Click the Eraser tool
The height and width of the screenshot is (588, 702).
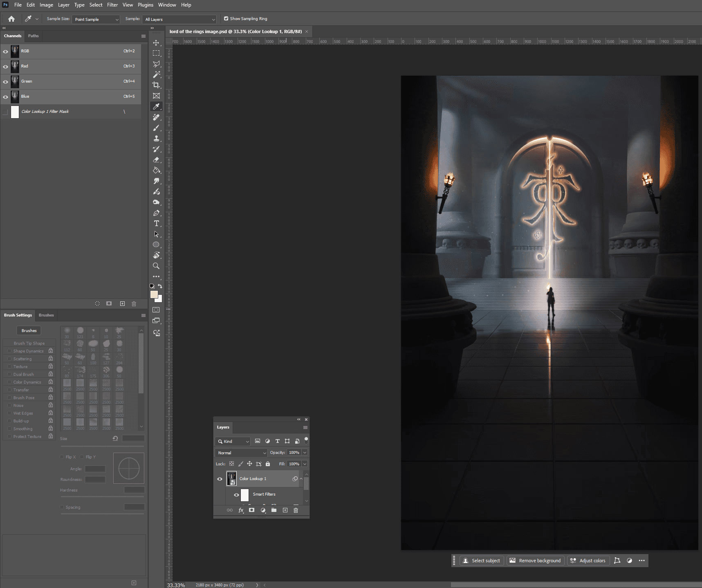[x=156, y=159]
